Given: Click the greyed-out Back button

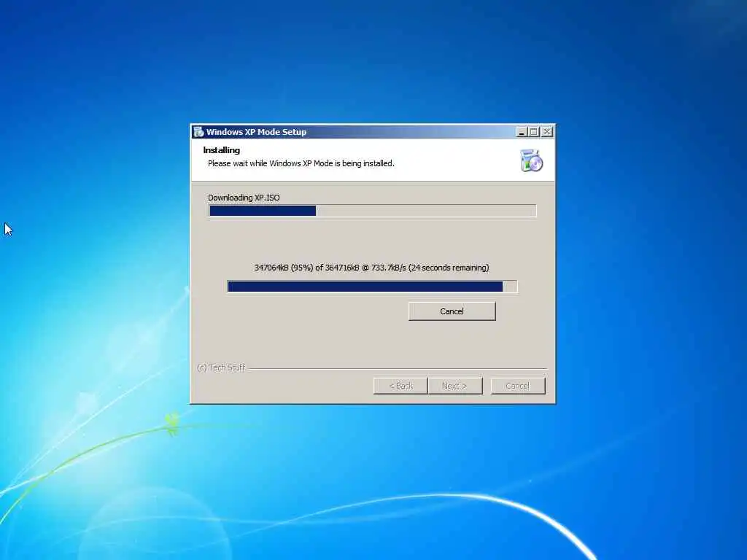Looking at the screenshot, I should [400, 386].
